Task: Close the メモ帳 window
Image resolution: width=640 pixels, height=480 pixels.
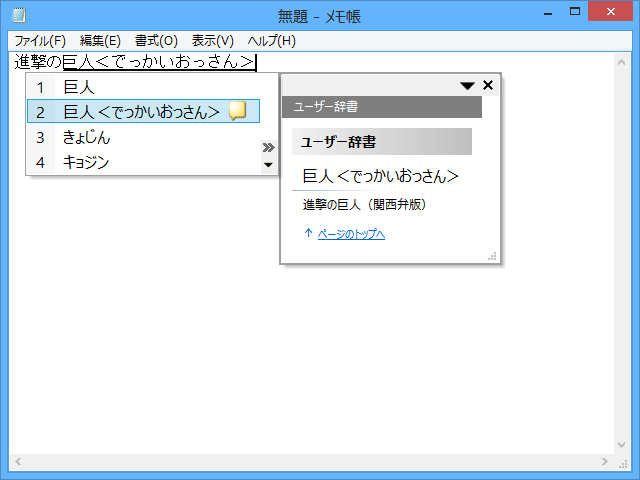Action: (x=611, y=11)
